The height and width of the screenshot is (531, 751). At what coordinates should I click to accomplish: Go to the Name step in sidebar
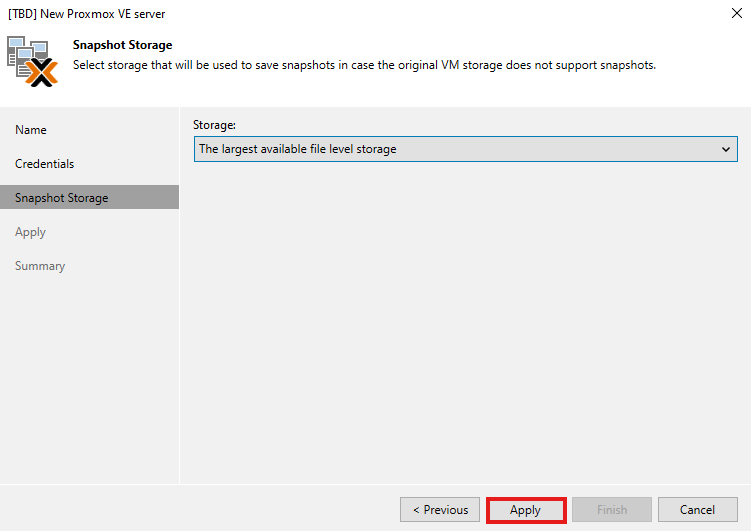tap(31, 130)
